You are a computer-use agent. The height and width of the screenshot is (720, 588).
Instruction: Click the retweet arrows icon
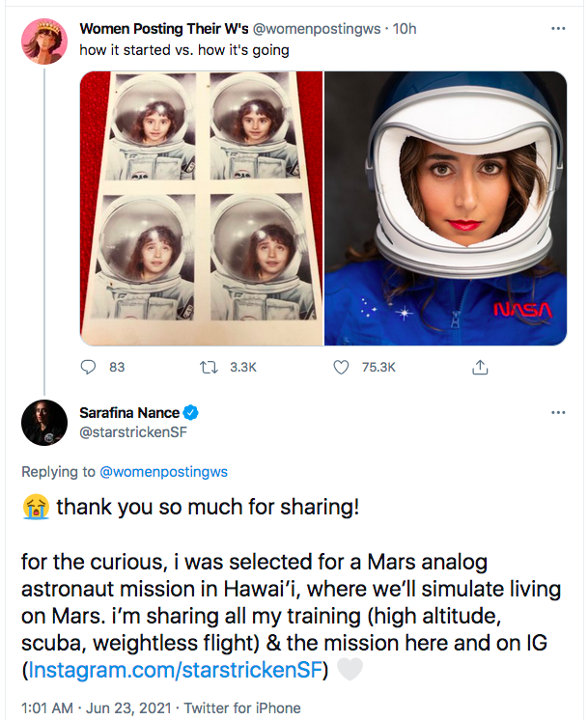click(206, 368)
